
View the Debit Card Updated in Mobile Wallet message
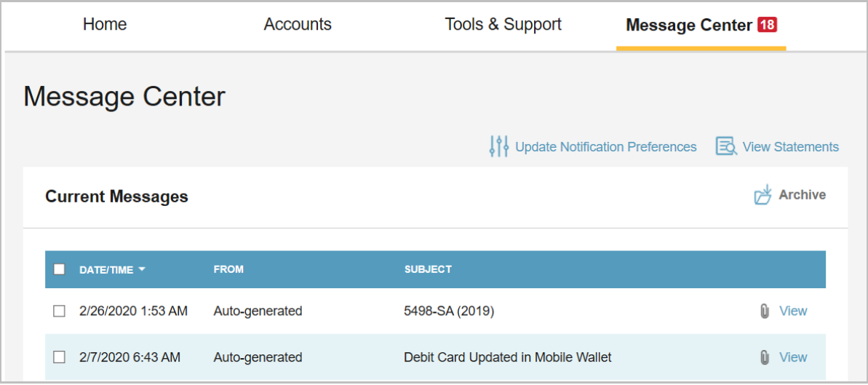point(793,357)
